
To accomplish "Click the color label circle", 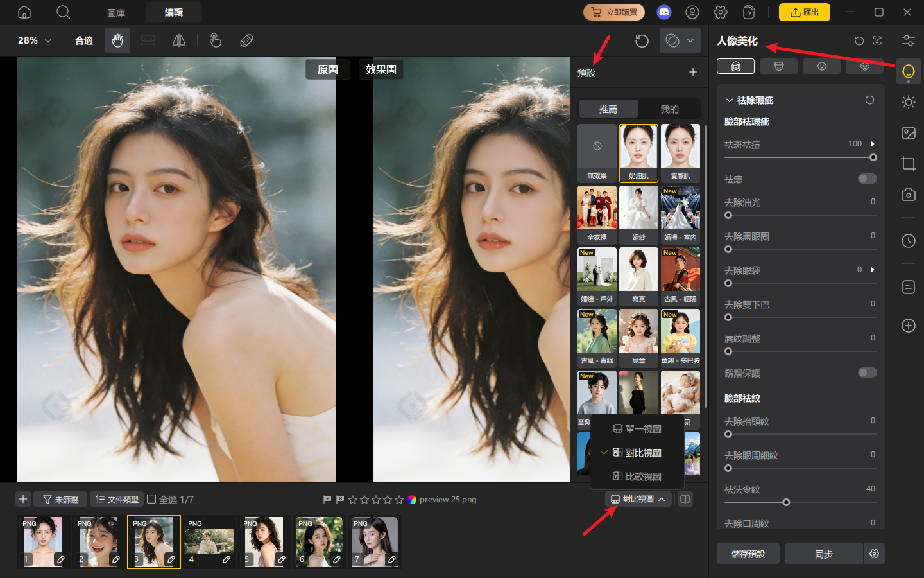I will [x=412, y=499].
